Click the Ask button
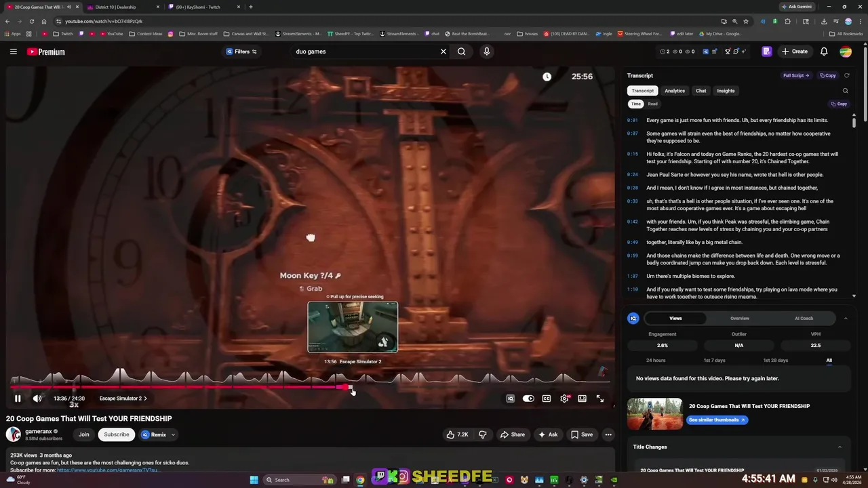This screenshot has width=868, height=488. (x=548, y=434)
